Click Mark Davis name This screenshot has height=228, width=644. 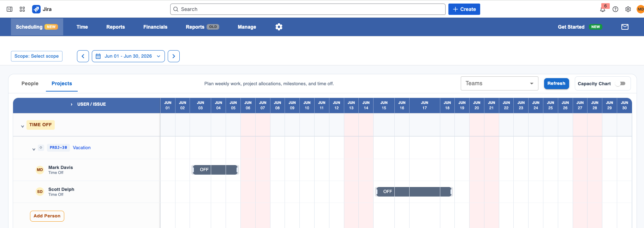(61, 168)
